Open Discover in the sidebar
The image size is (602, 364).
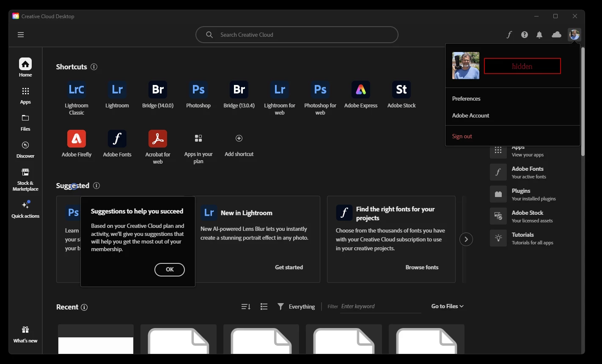click(x=25, y=150)
